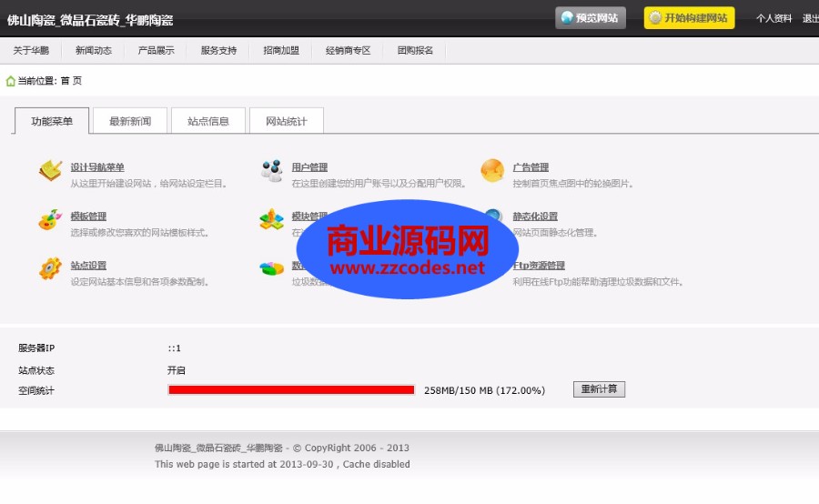Screen dimensions: 819x504
Task: Click the description under 设计导航菜单
Action: (x=148, y=184)
